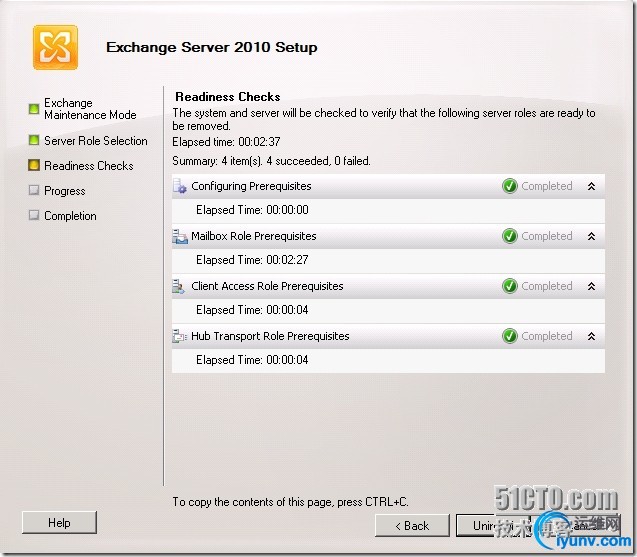This screenshot has height=557, width=637.
Task: Click the Configuring Prerequisites header text
Action: click(x=251, y=186)
